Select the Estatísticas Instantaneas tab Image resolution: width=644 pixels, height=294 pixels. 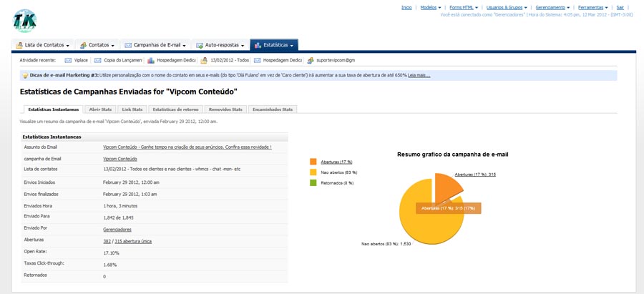pyautogui.click(x=54, y=109)
